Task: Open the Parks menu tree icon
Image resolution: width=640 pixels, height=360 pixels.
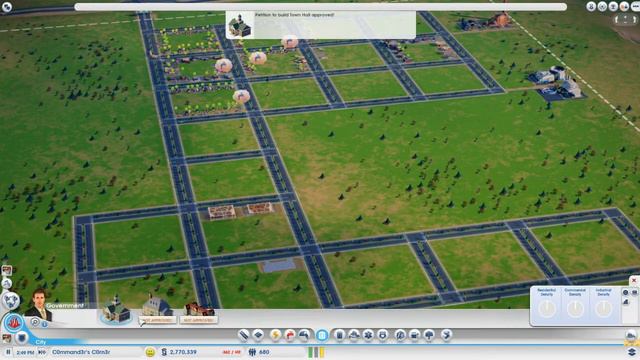Action: tap(429, 335)
